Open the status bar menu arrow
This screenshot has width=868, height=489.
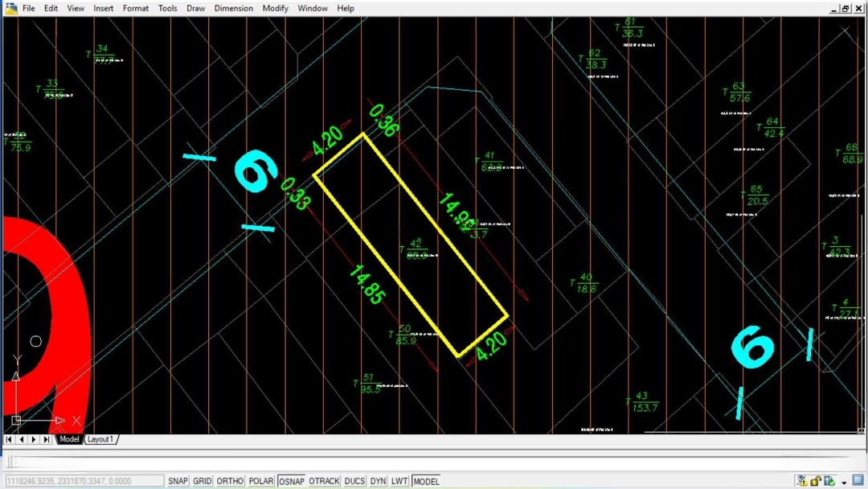point(844,483)
